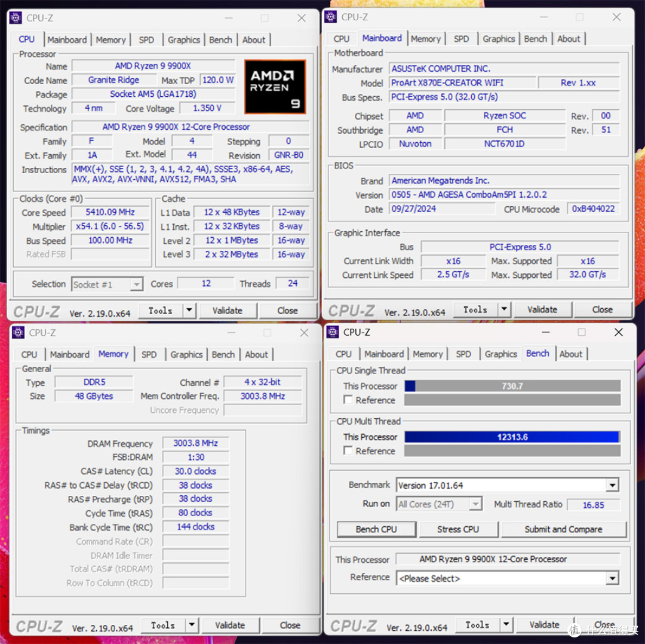Click Tools button in the Bench window

(478, 624)
